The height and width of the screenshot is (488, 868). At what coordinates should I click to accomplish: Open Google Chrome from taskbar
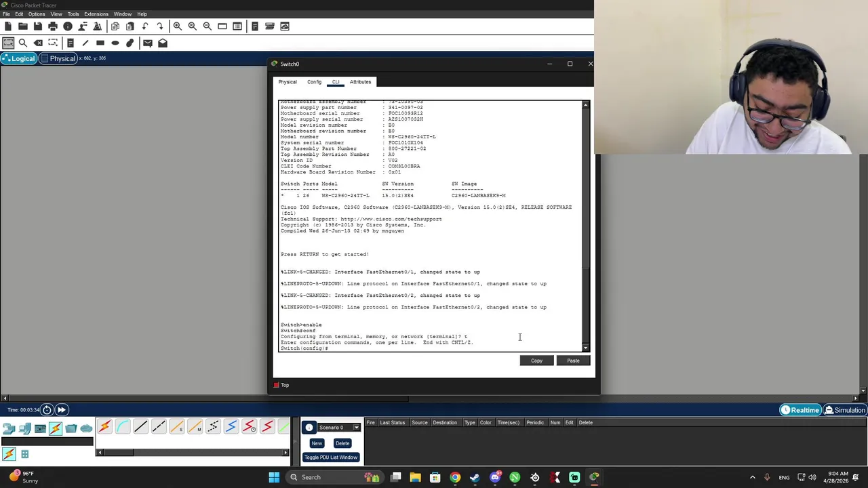455,477
